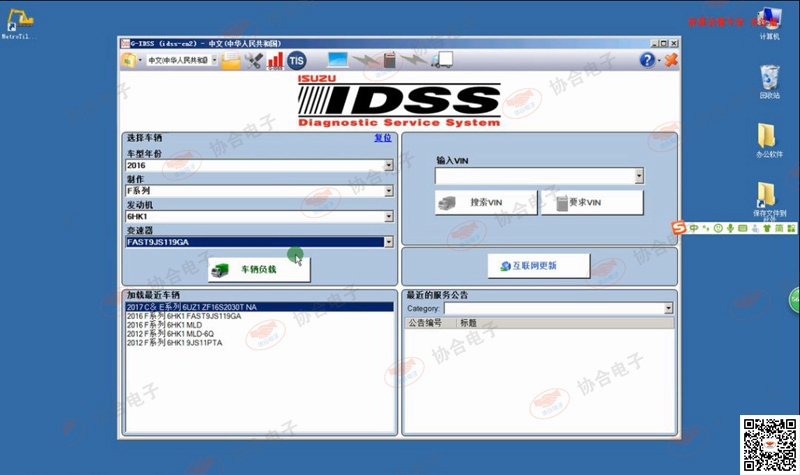Click the 公告编号 column header
Viewport: 800px width, 475px height.
(x=430, y=323)
